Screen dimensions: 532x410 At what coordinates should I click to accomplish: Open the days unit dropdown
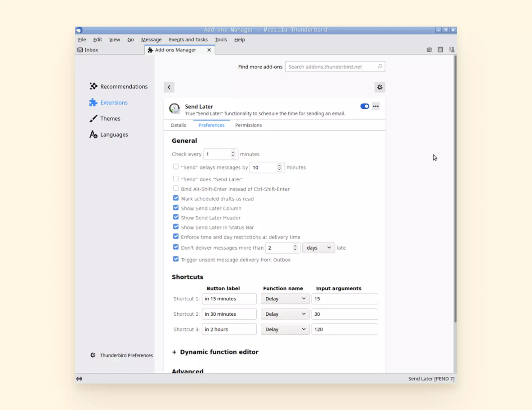[319, 248]
